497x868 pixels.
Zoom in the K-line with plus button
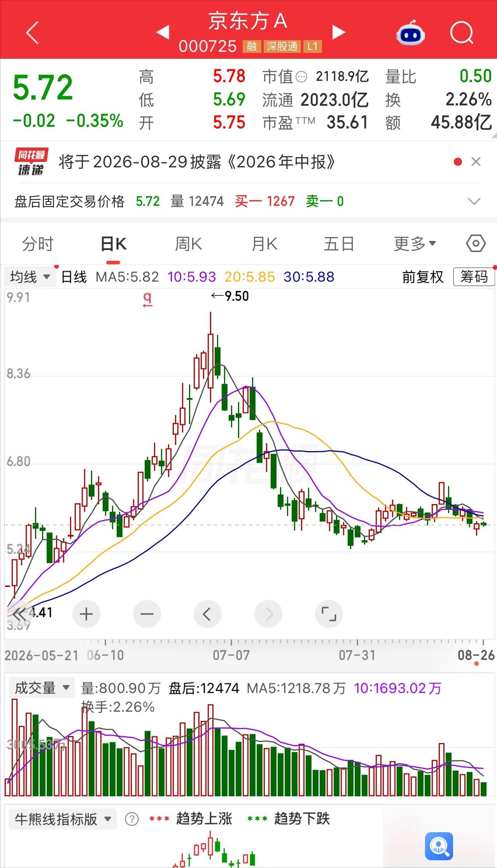pos(86,614)
